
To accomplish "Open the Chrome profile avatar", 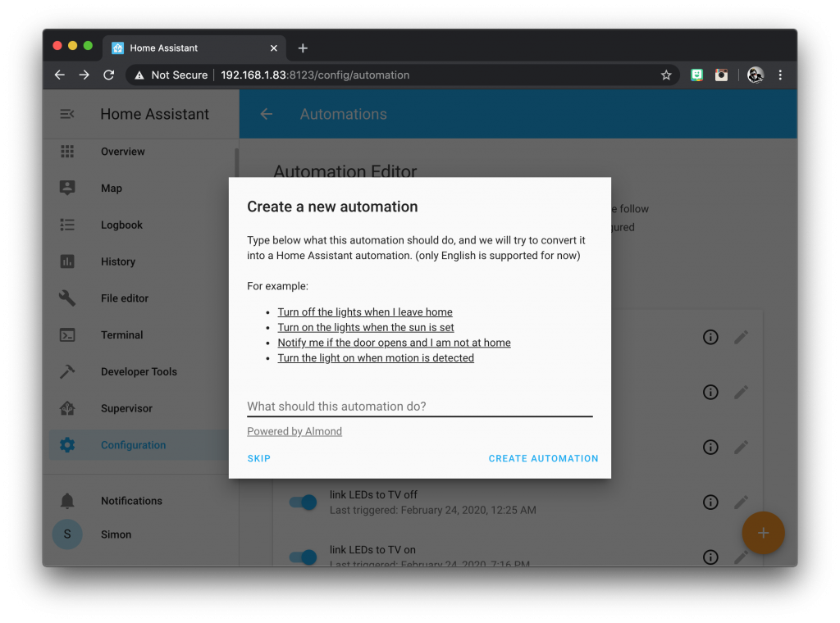I will 756,75.
